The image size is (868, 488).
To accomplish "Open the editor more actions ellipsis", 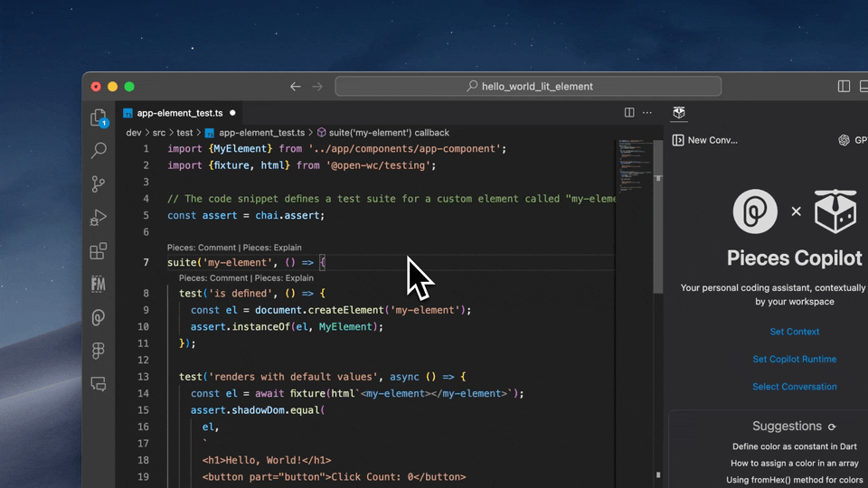I will point(647,112).
